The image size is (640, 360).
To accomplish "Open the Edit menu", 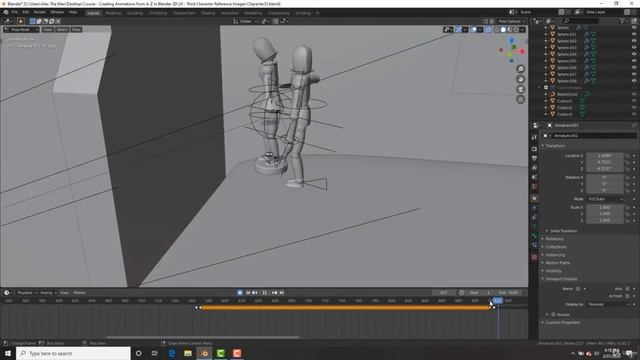I will coord(26,13).
